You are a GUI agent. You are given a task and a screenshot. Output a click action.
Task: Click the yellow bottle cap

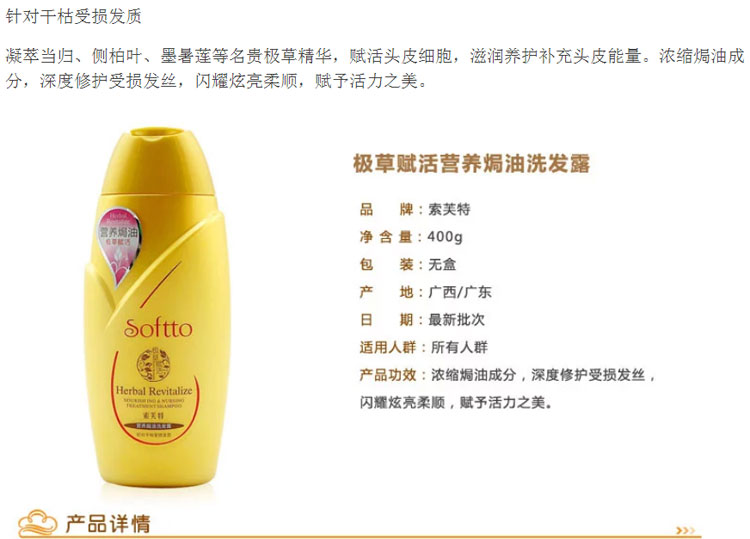(160, 162)
